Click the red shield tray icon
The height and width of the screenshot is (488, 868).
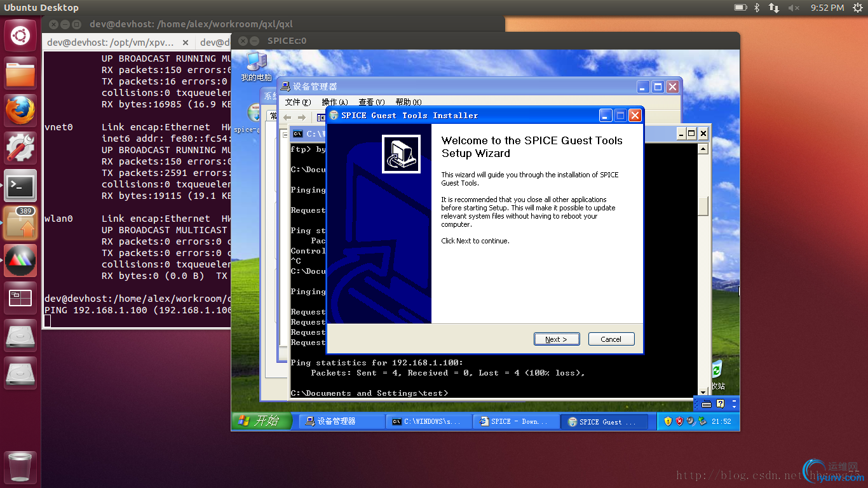tap(679, 421)
